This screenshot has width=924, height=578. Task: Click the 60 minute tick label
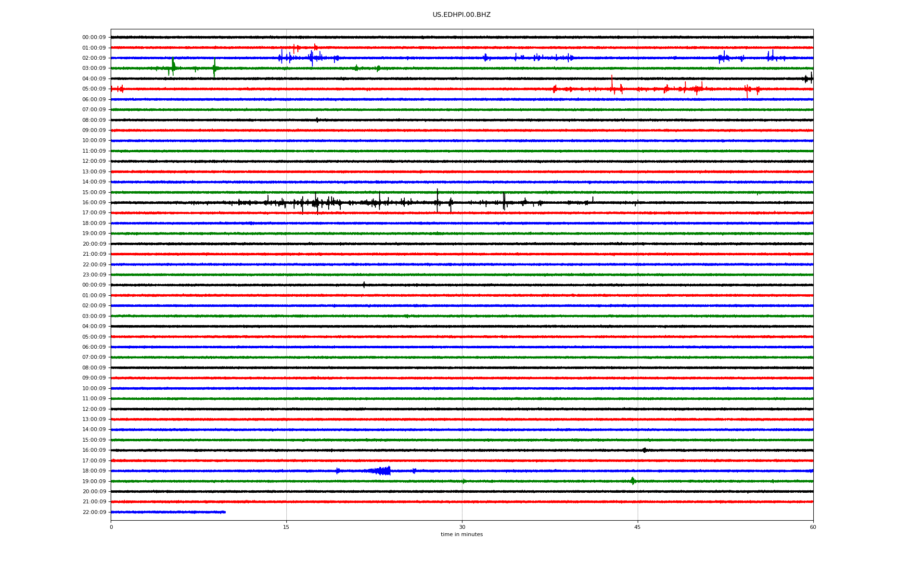[812, 527]
